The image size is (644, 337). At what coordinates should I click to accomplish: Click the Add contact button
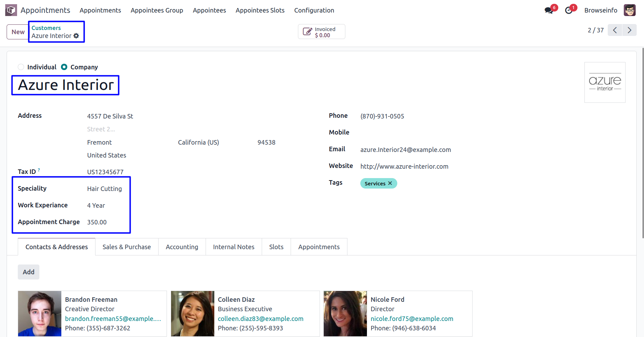[x=29, y=272]
